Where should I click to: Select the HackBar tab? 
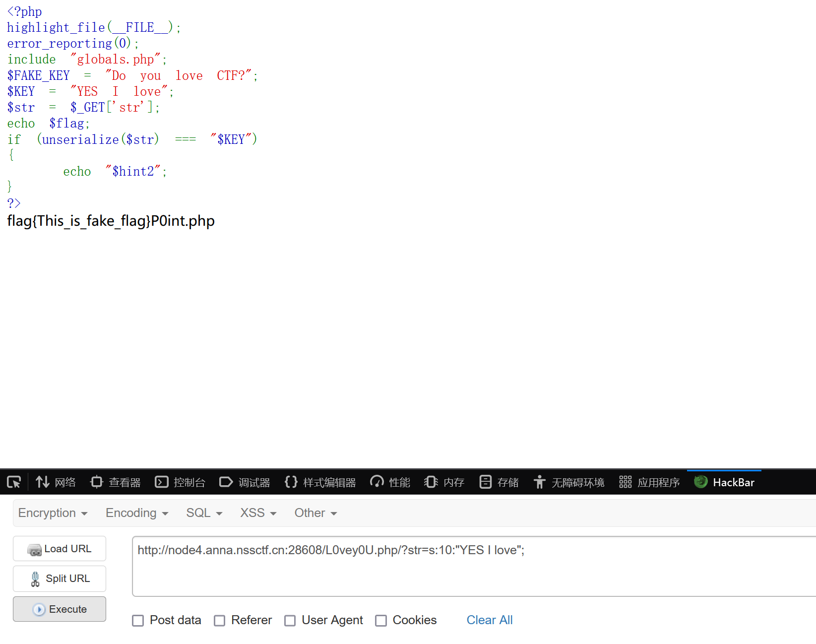point(724,482)
